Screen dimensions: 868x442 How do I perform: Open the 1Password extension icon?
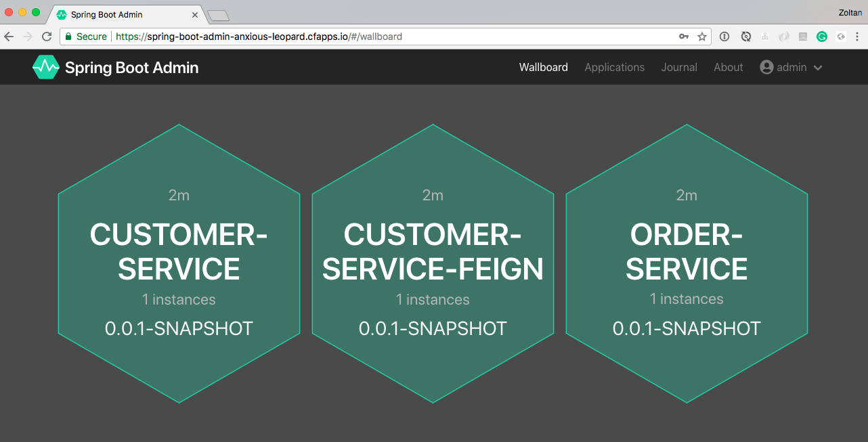(x=724, y=37)
